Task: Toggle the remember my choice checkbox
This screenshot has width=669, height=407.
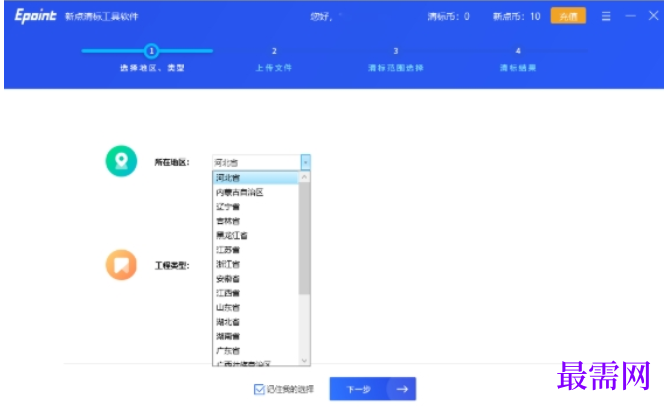Action: click(x=259, y=389)
